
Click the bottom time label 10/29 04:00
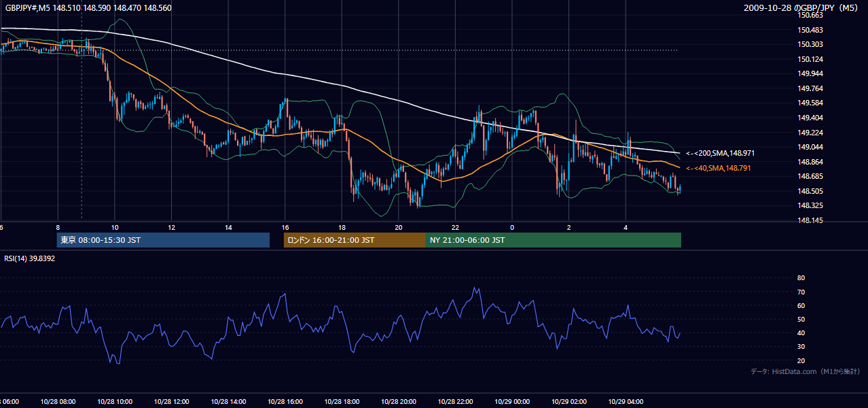pos(626,401)
